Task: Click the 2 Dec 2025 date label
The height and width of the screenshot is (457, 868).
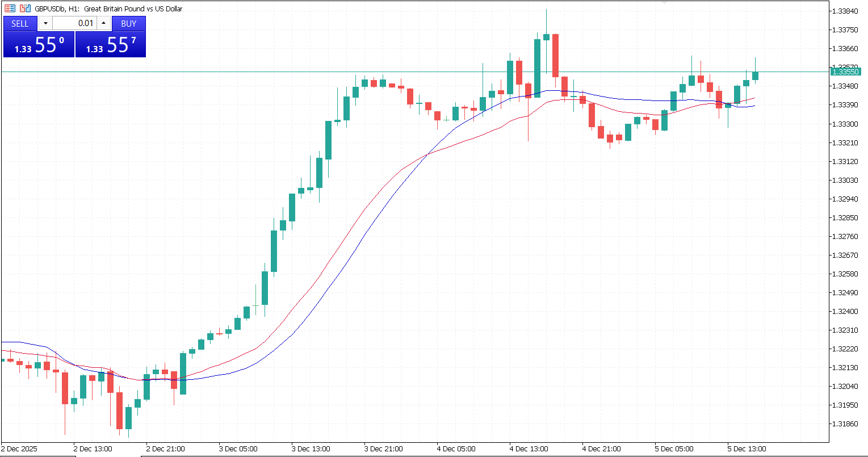Action: click(x=19, y=448)
